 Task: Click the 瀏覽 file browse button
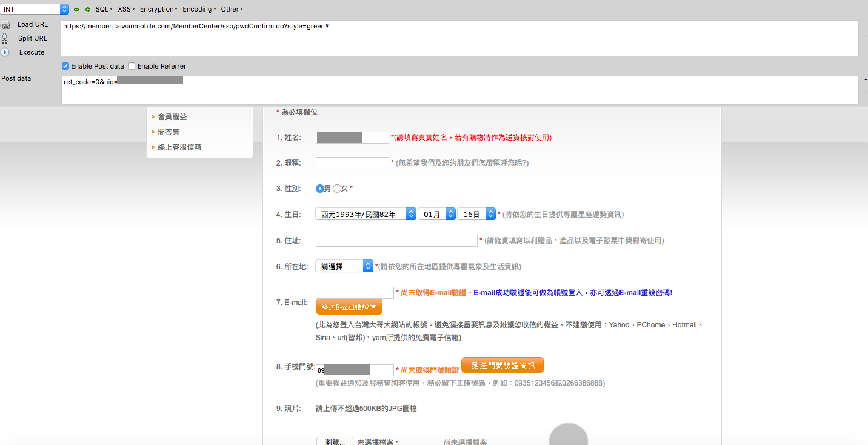335,442
